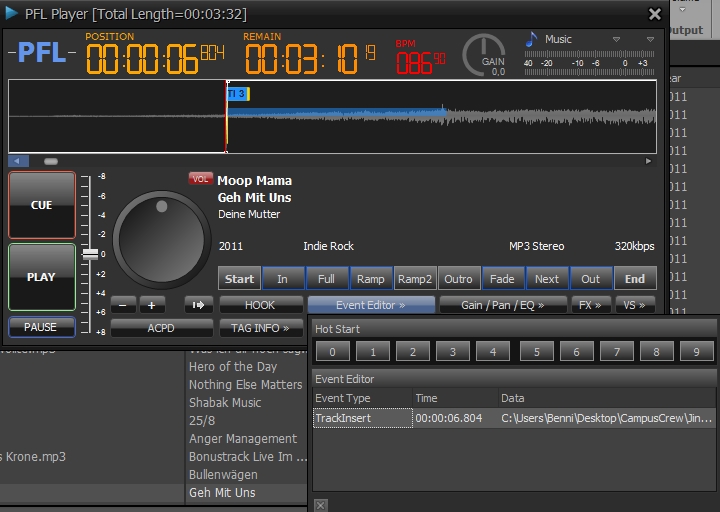Select Geh Mit Uns in playlist

click(222, 492)
